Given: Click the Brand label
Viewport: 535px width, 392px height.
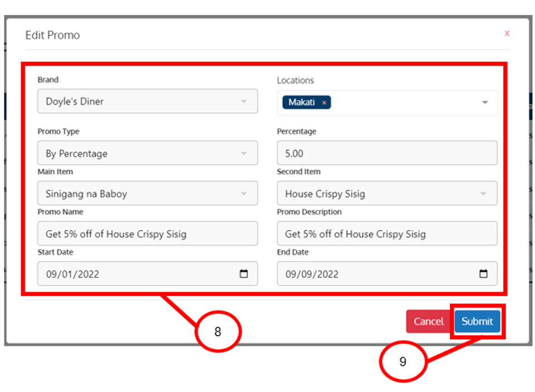Looking at the screenshot, I should click(48, 80).
